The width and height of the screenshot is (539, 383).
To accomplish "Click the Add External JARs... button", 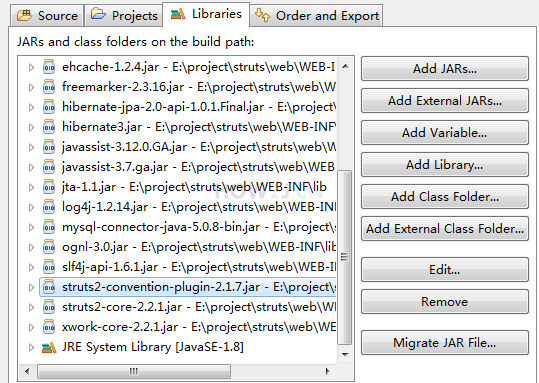I will coord(445,101).
